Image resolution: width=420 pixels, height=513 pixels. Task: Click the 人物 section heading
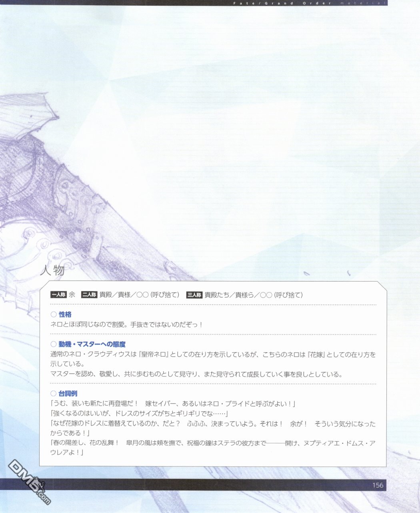pyautogui.click(x=52, y=271)
